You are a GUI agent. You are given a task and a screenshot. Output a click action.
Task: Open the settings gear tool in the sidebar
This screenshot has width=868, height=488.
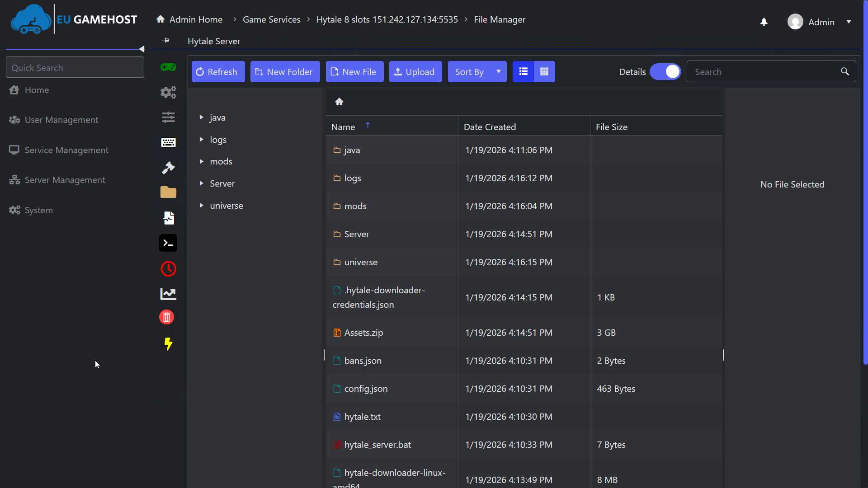tap(168, 93)
